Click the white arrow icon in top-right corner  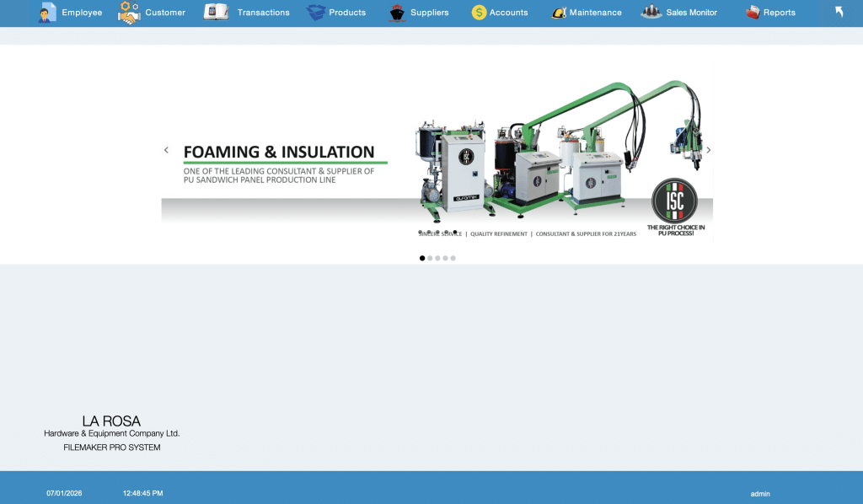click(839, 12)
